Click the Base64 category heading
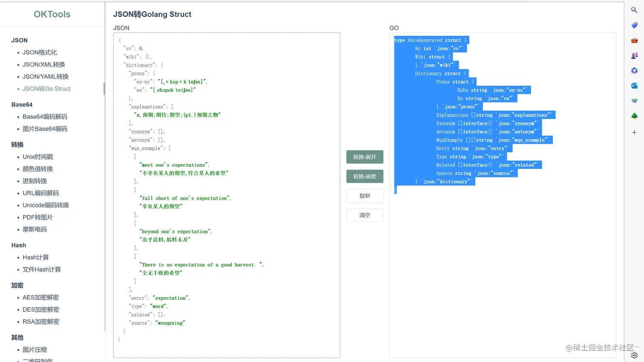 tap(22, 104)
